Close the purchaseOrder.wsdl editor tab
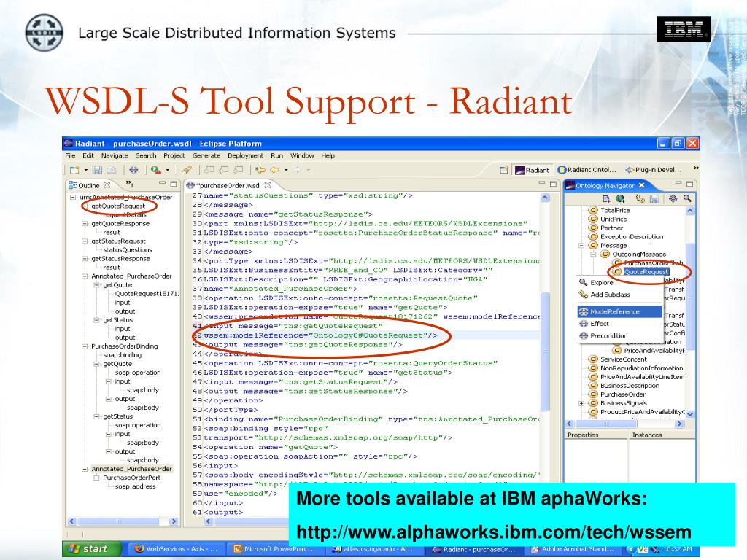Image resolution: width=747 pixels, height=560 pixels. coord(268,185)
